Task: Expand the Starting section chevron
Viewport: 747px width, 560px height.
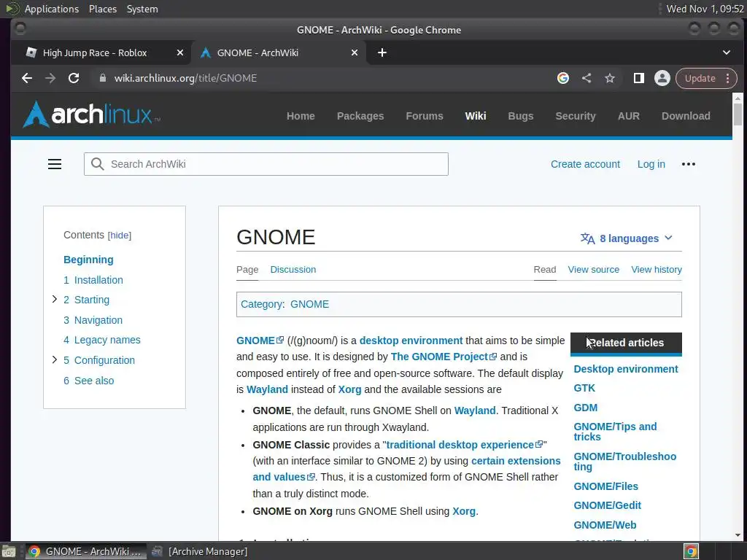Action: [x=54, y=299]
